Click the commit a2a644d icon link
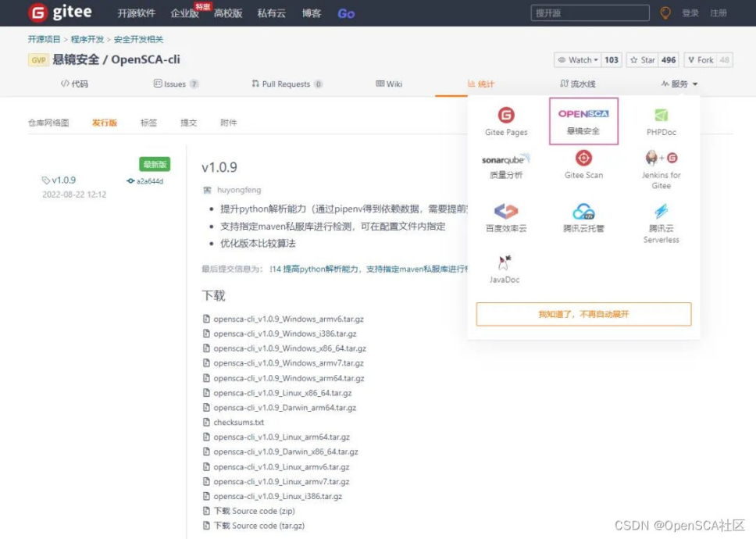 click(130, 181)
